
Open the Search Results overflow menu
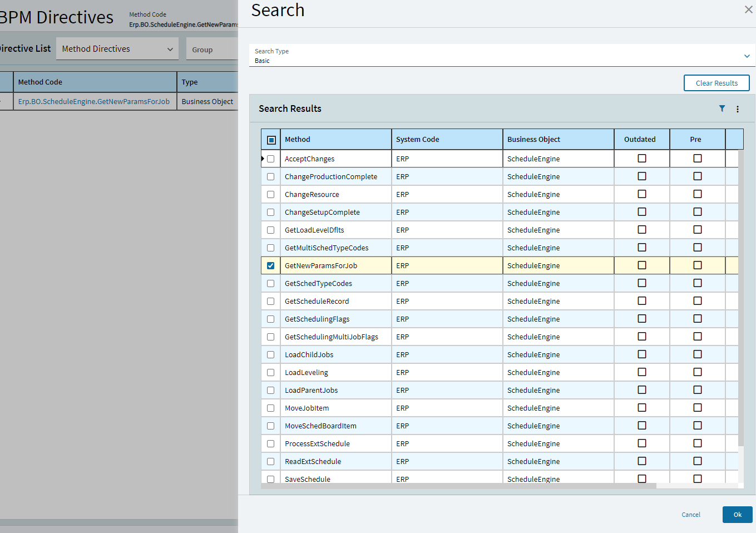pyautogui.click(x=738, y=109)
